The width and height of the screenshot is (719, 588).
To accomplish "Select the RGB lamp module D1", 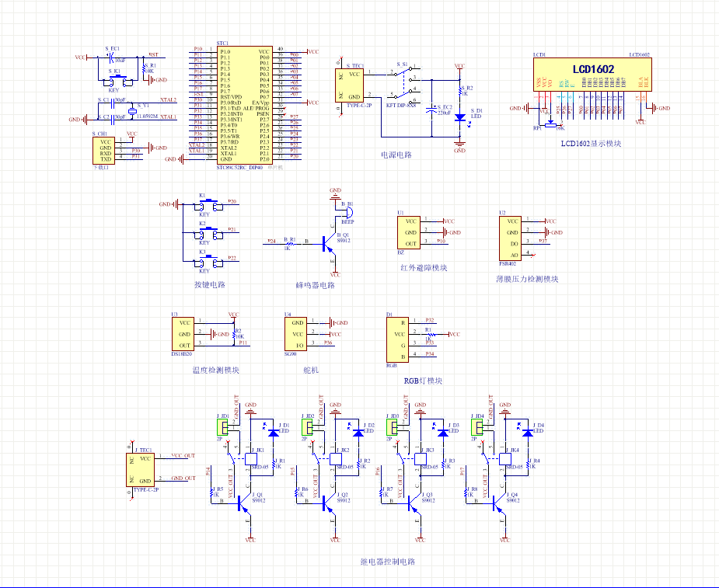I will [x=396, y=339].
